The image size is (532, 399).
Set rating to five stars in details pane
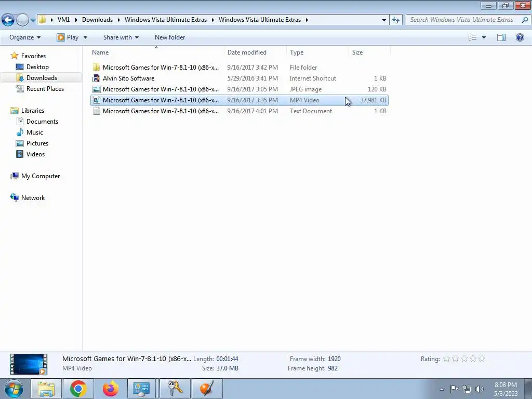[x=482, y=358]
